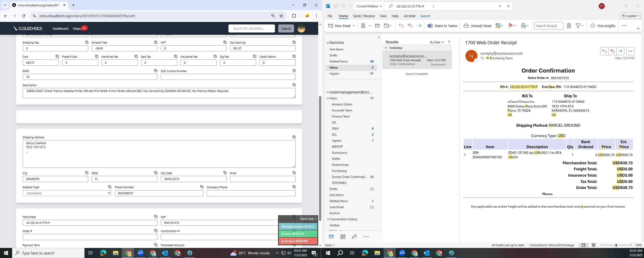Image resolution: width=644 pixels, height=258 pixels.
Task: Collapse the Favorites section
Action: click(328, 43)
